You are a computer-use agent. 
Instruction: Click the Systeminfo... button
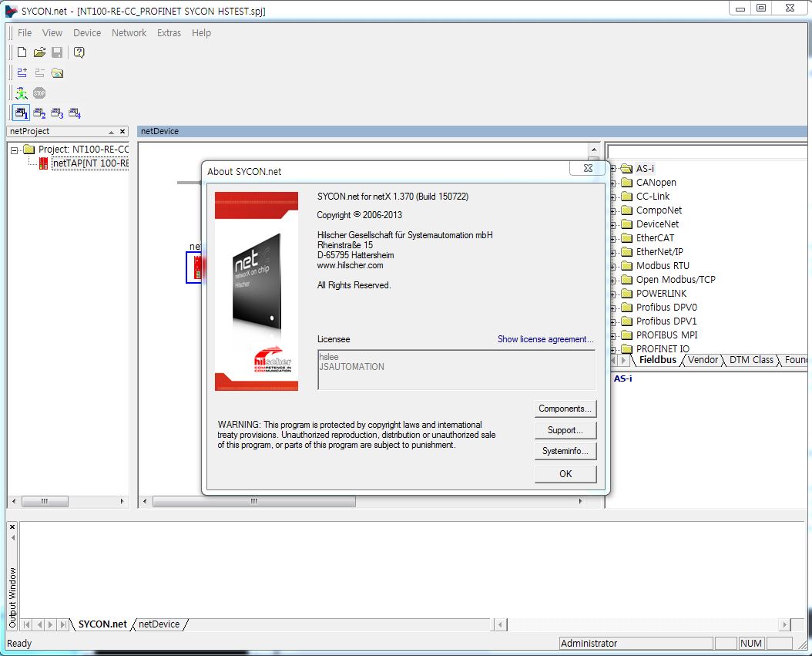(565, 451)
